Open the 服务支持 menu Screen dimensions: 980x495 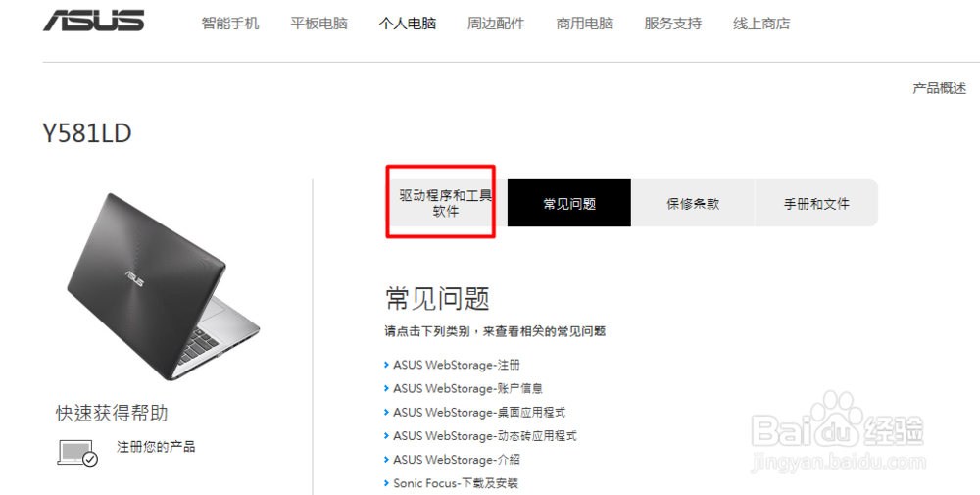click(673, 24)
